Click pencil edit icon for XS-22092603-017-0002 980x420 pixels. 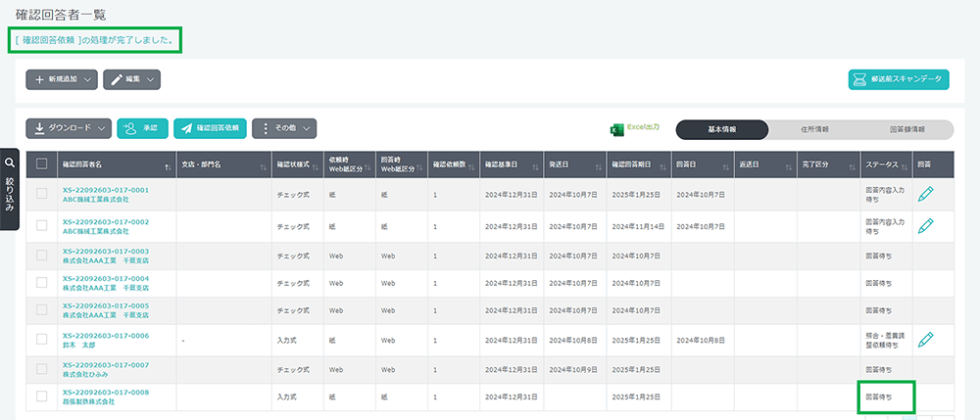pos(925,226)
